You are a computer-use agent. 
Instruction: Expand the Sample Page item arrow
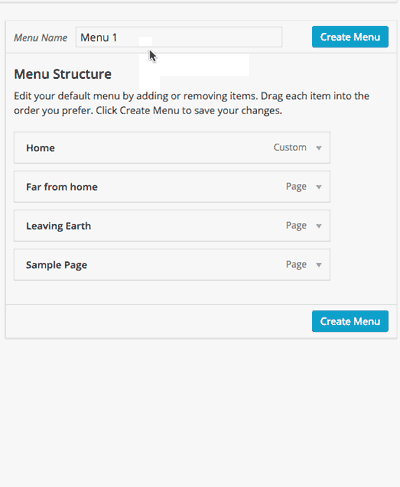pos(319,265)
